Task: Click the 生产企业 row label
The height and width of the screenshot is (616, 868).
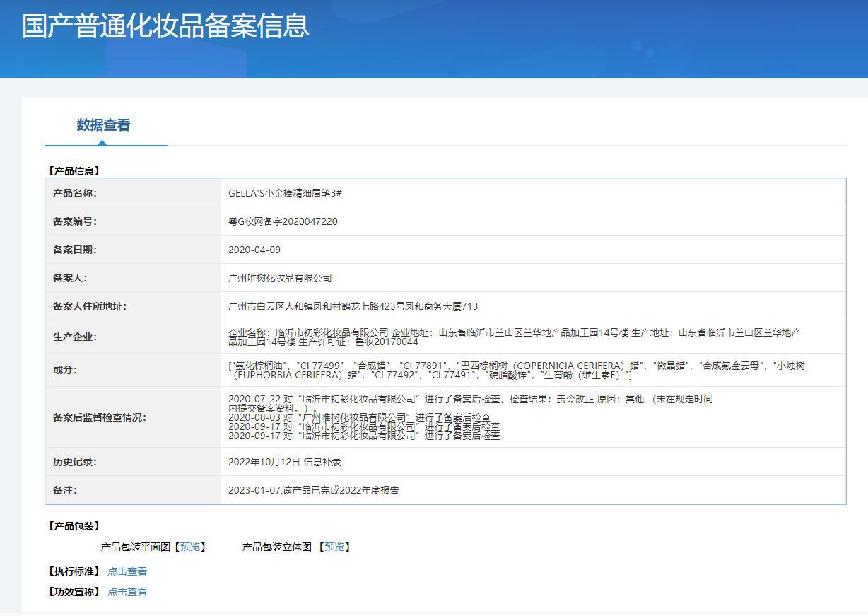Action: (x=75, y=337)
